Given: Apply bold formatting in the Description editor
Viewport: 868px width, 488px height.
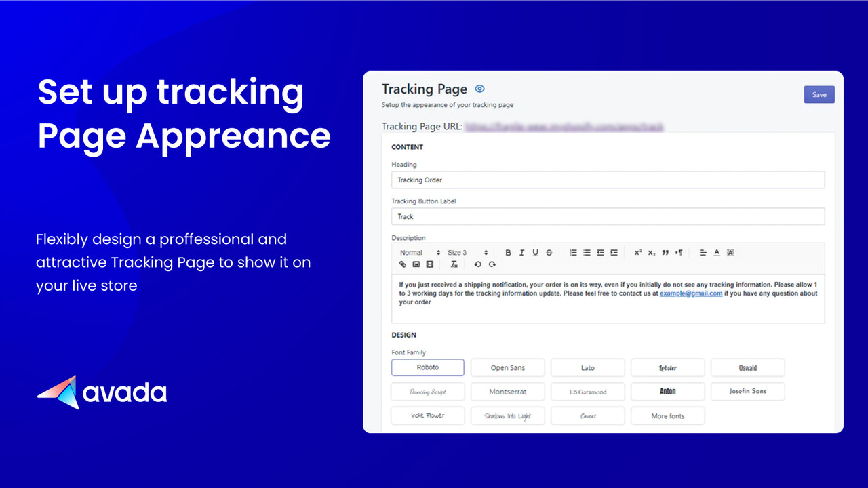Looking at the screenshot, I should pyautogui.click(x=508, y=252).
